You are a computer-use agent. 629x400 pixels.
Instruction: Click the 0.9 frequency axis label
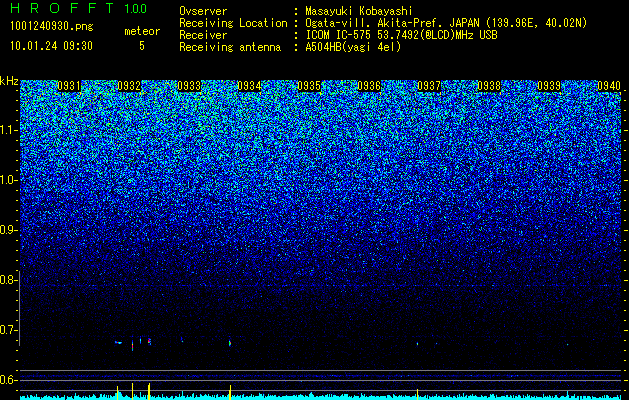[7, 230]
